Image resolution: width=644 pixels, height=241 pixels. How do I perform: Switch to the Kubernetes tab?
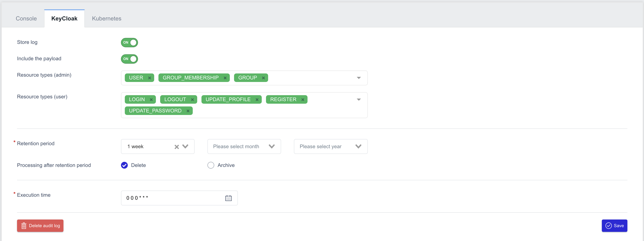pos(107,19)
